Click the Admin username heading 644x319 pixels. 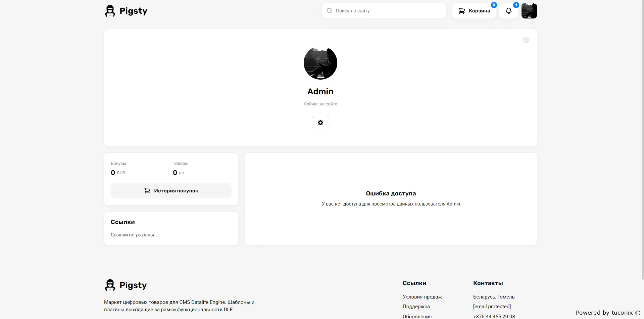tap(320, 91)
